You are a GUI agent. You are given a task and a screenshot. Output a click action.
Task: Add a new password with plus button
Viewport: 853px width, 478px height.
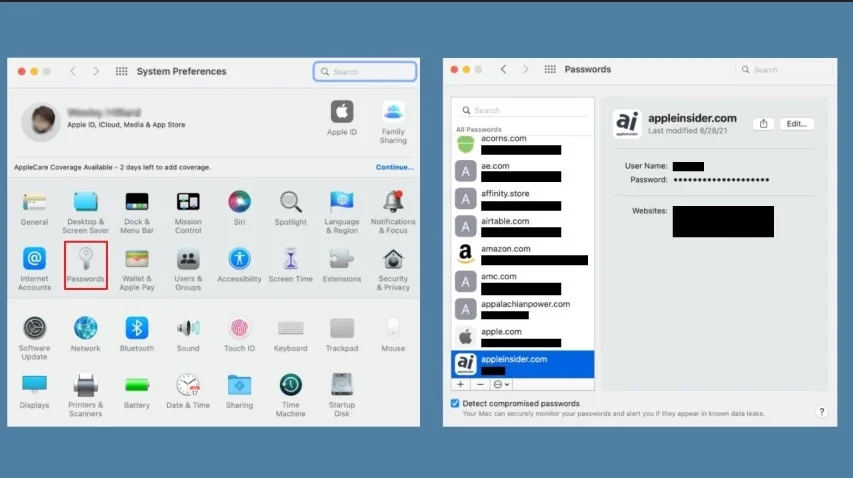click(x=460, y=384)
